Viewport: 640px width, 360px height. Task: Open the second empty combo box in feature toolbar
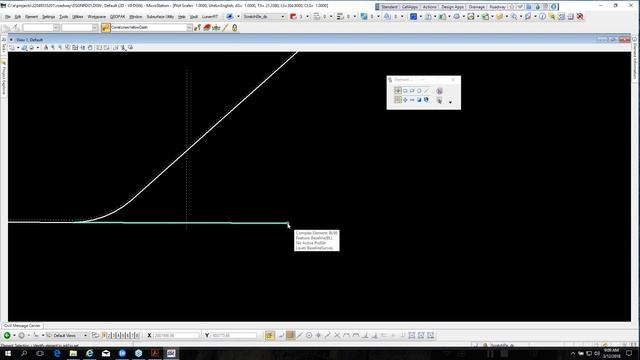80,27
